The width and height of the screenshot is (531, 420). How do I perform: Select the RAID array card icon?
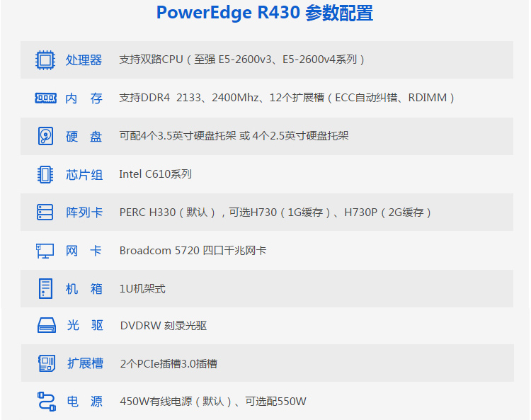click(x=45, y=212)
